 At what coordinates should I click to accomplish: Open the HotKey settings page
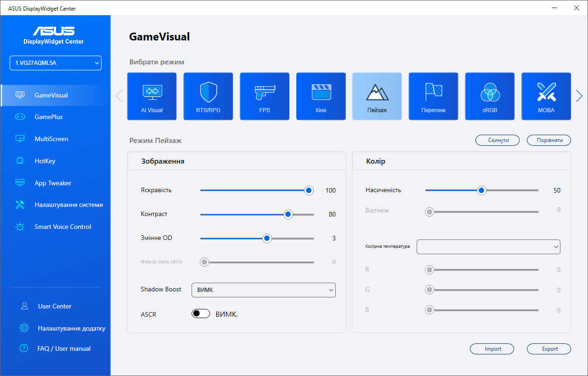tap(45, 161)
